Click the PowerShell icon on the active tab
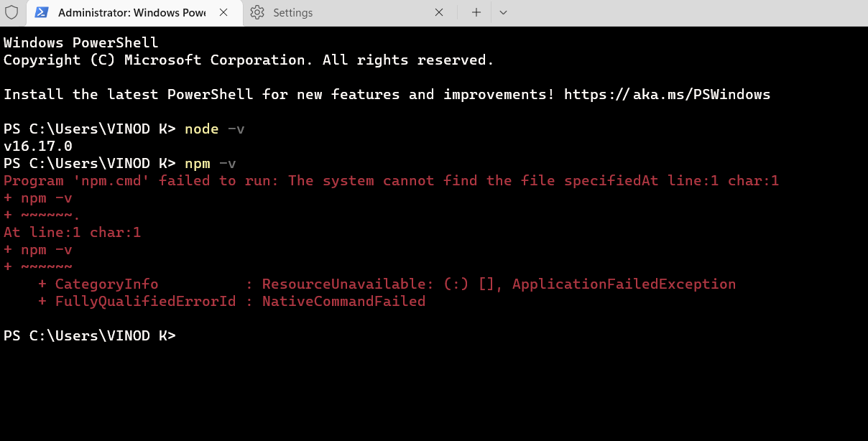This screenshot has height=441, width=868. click(x=42, y=12)
